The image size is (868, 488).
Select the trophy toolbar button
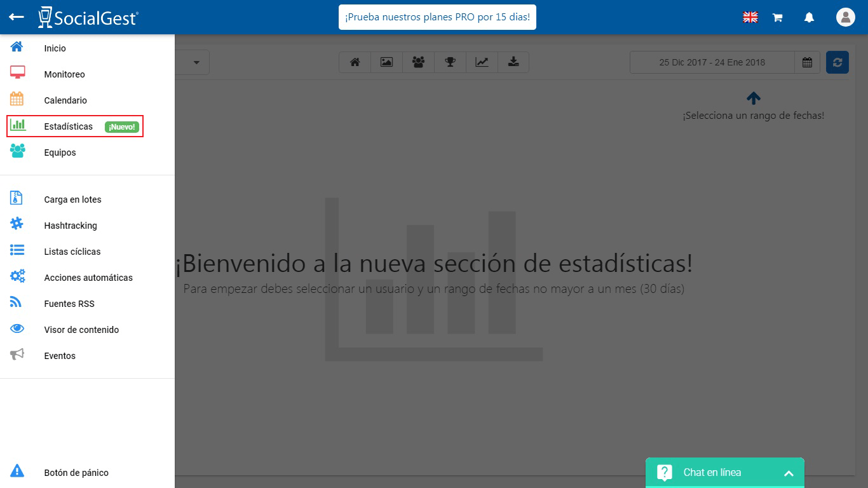click(450, 62)
